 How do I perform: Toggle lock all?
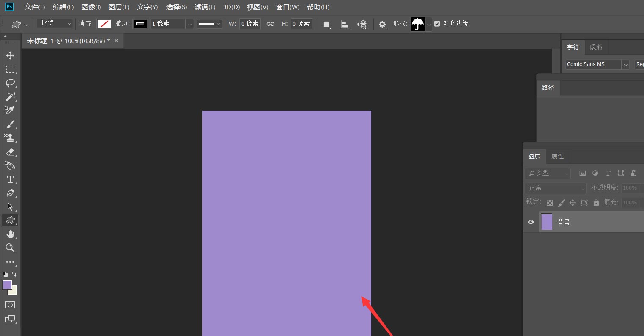(x=596, y=203)
